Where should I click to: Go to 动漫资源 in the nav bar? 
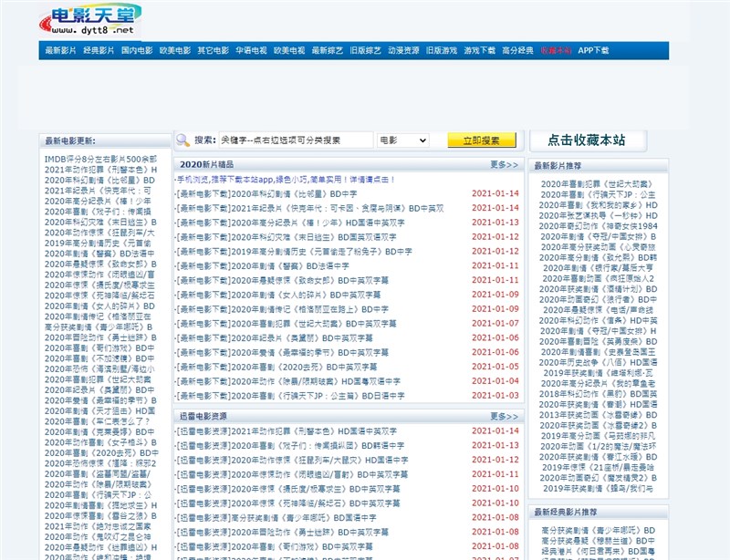pyautogui.click(x=403, y=50)
